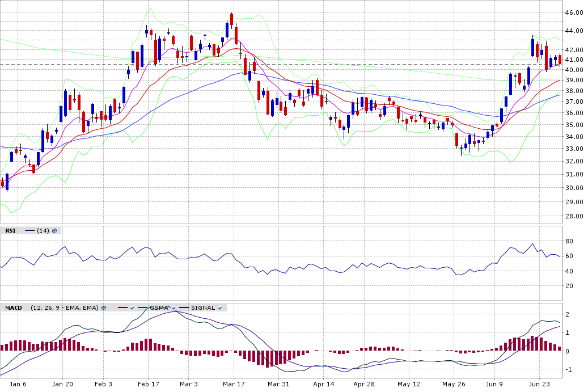Click the 46.00 price axis label
Screen dimensions: 588x392
click(x=575, y=12)
